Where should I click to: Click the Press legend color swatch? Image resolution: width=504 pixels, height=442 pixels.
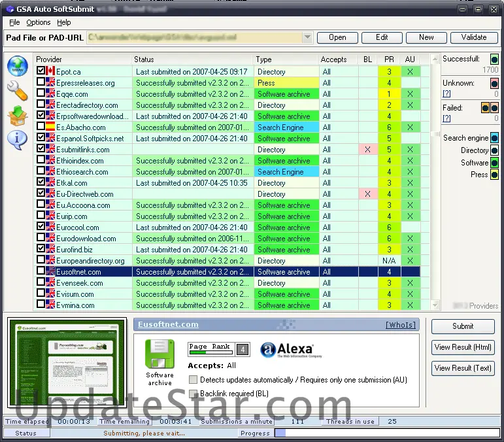point(494,175)
